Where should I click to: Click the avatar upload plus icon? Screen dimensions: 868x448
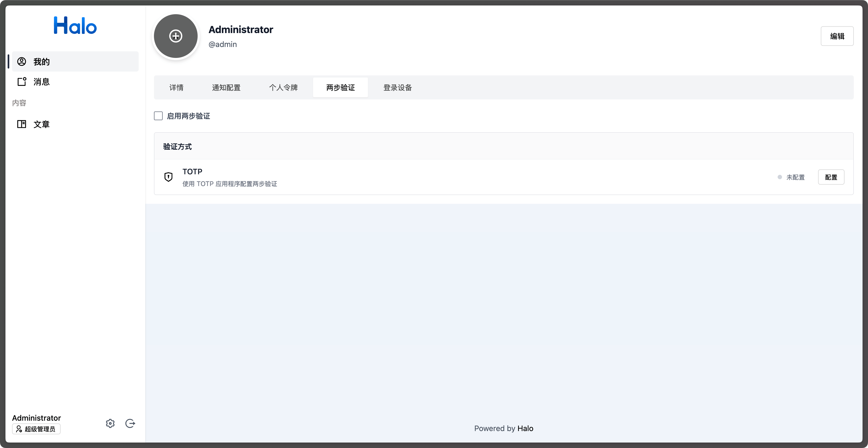pos(176,36)
